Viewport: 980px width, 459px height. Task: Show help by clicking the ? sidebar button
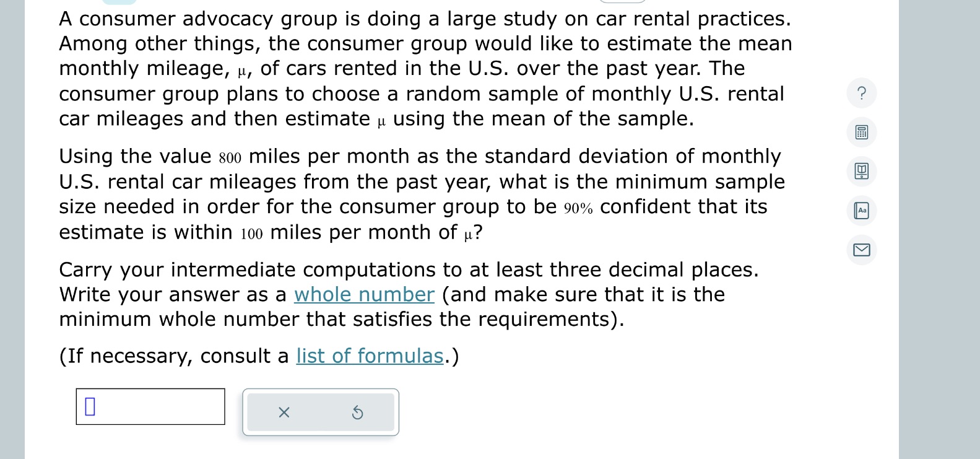[861, 93]
